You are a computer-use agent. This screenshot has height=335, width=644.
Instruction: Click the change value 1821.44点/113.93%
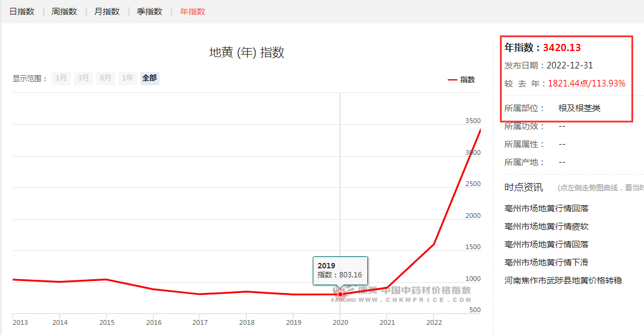point(586,83)
